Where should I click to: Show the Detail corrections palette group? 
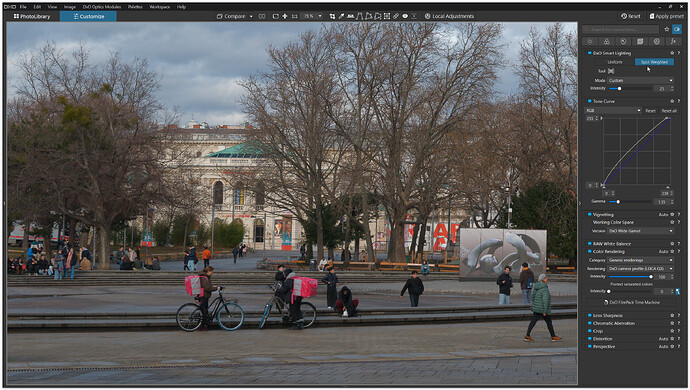coord(624,41)
